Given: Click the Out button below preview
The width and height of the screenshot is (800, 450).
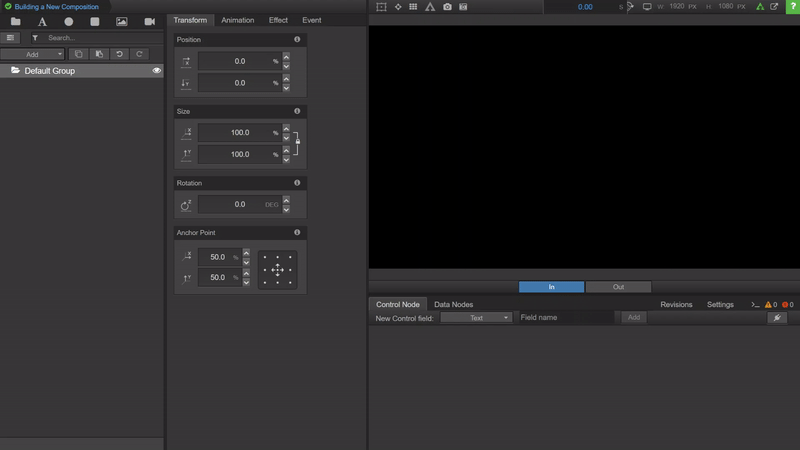Looking at the screenshot, I should click(618, 287).
